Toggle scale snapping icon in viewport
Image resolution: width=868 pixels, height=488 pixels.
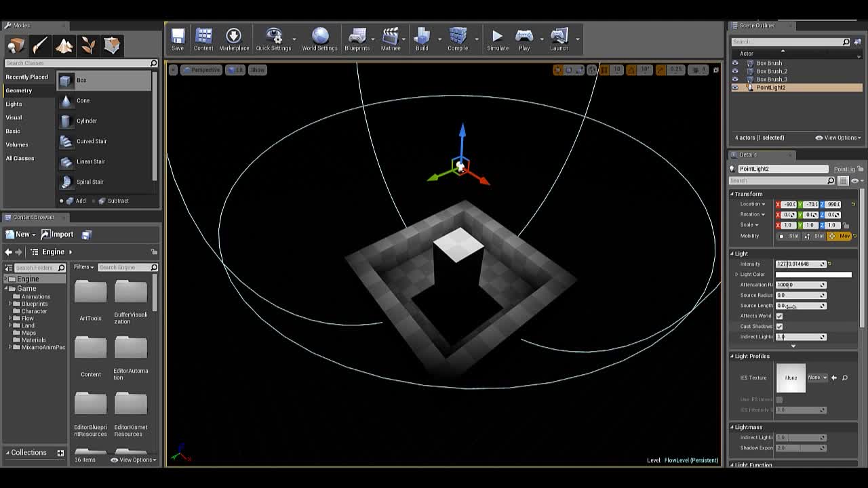(x=661, y=70)
